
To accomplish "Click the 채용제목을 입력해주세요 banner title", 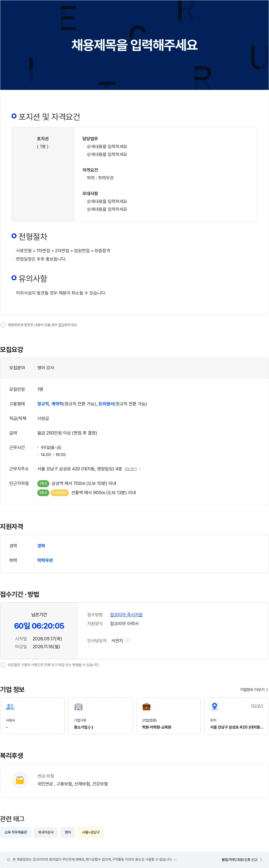I will coord(134,45).
